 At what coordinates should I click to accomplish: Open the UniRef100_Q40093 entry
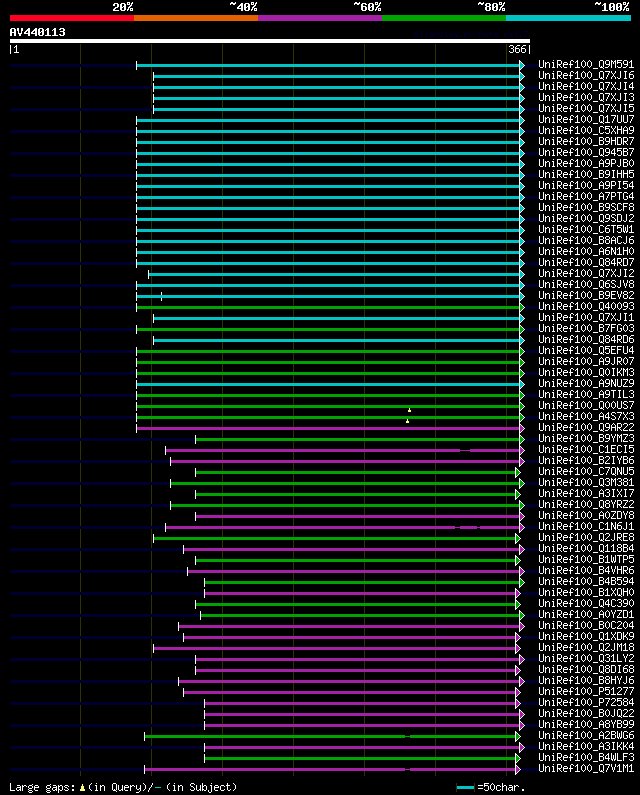[586, 306]
